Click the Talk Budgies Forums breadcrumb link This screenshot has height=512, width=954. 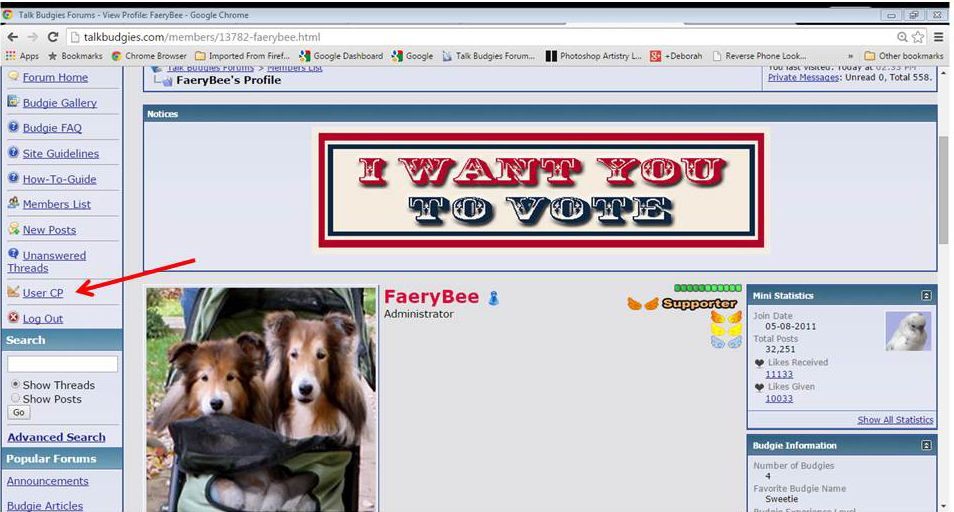click(211, 68)
